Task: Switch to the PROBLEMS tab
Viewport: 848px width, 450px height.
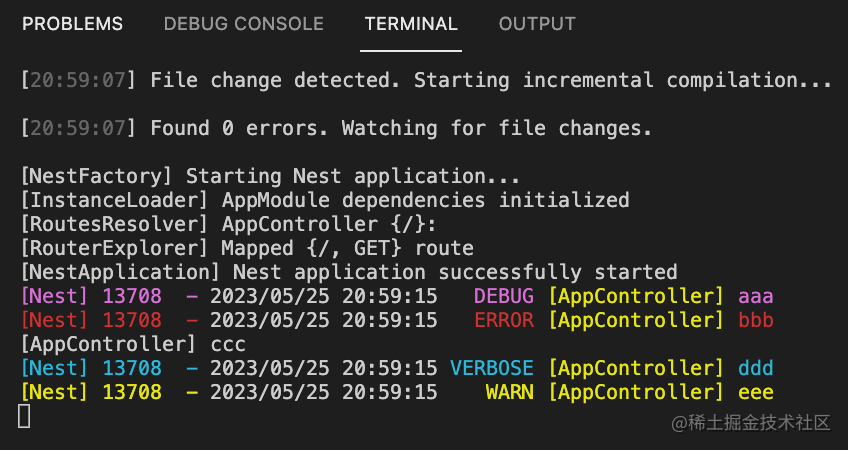Action: (x=72, y=24)
